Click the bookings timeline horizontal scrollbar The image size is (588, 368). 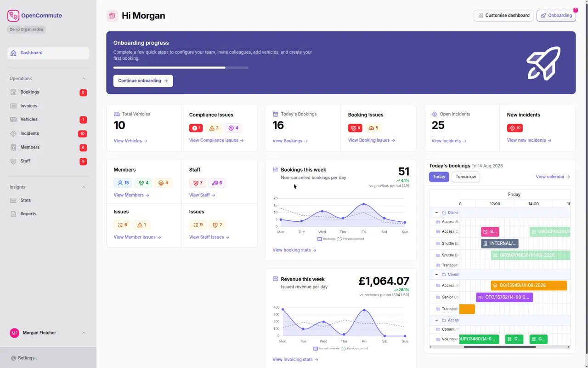(500, 347)
